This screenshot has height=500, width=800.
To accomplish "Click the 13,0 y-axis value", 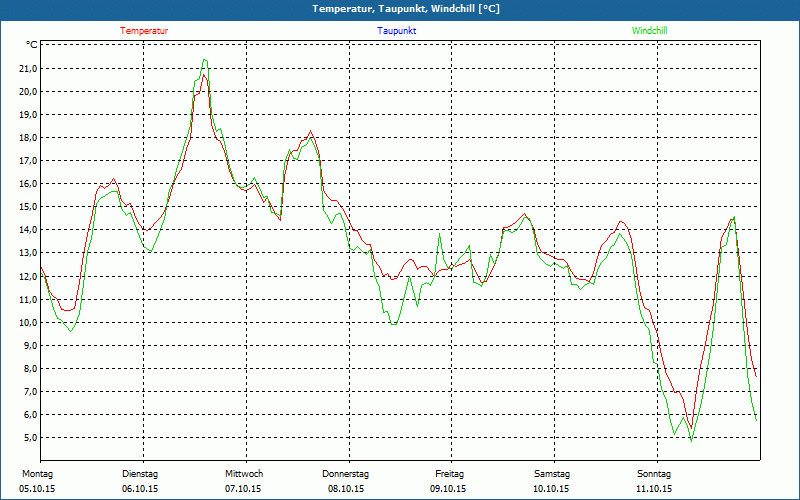I will 28,253.
